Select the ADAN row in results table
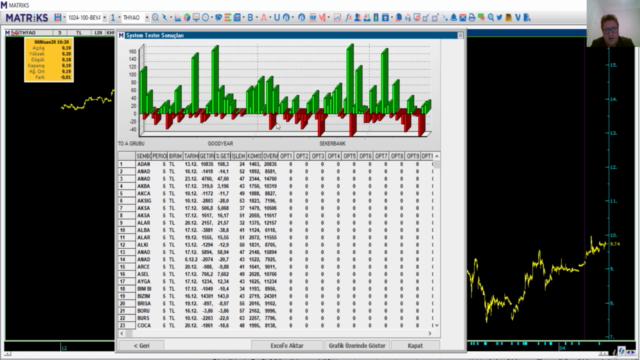Viewport: 640px width, 360px height. point(276,164)
